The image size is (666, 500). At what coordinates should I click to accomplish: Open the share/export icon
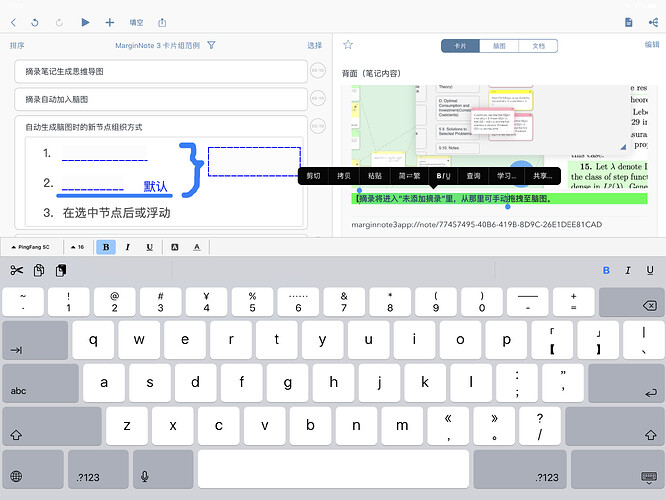click(162, 23)
